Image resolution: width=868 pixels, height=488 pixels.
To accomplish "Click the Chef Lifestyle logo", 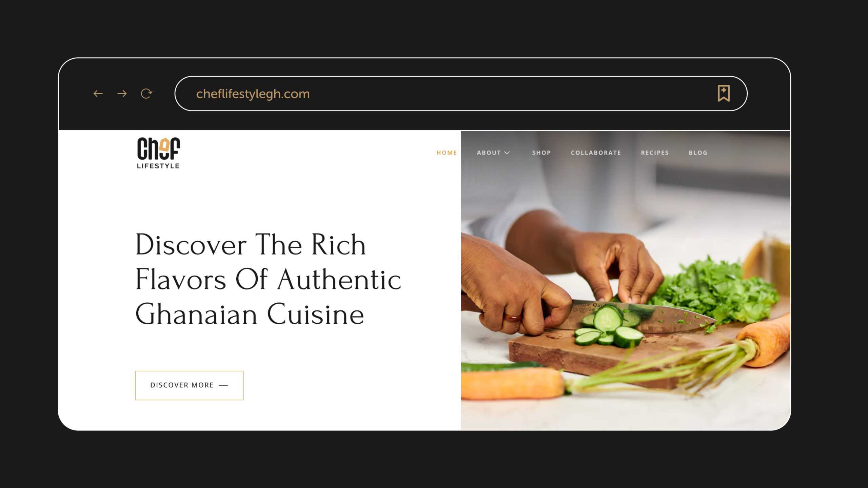I will click(158, 153).
